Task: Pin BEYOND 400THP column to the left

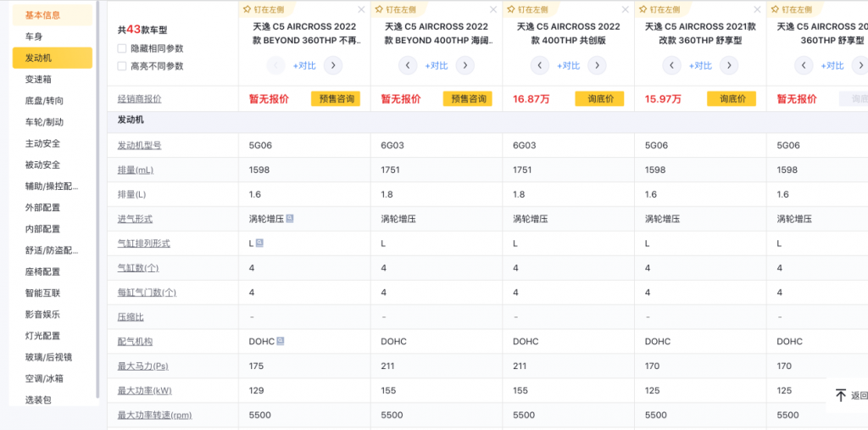Action: [x=396, y=9]
